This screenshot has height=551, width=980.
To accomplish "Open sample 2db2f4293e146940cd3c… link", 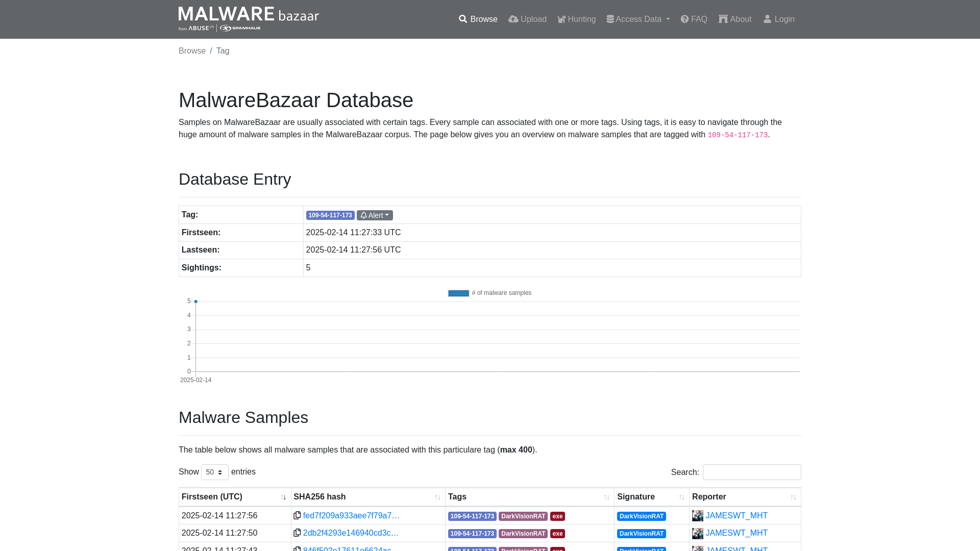I will pyautogui.click(x=351, y=533).
